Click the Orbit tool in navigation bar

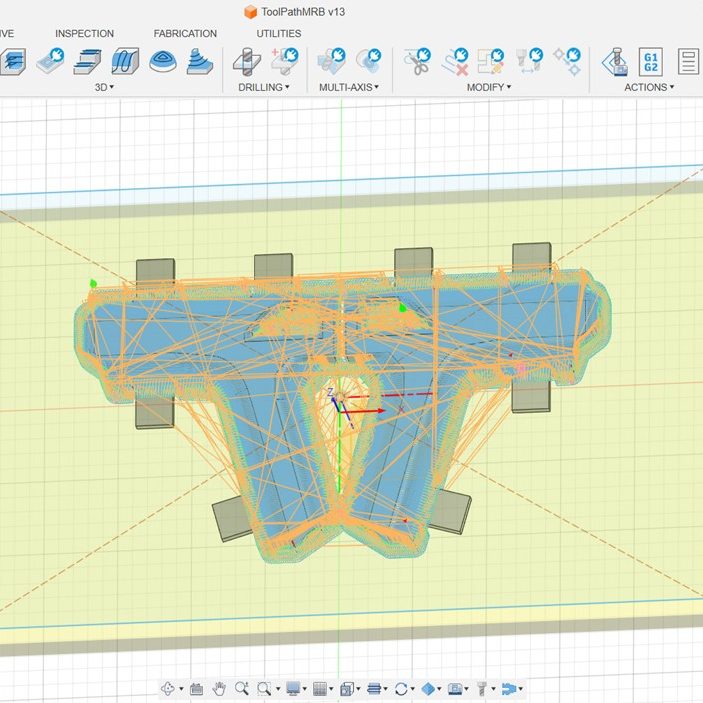point(167,688)
